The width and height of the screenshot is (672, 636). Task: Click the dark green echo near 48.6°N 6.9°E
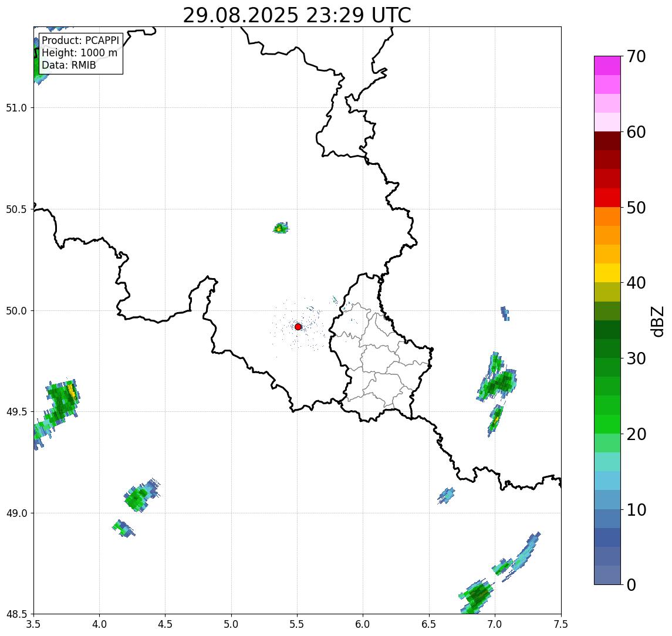pyautogui.click(x=477, y=596)
